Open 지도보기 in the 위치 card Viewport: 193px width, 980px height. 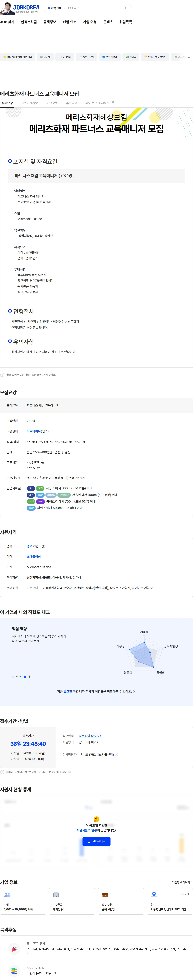tap(184, 894)
